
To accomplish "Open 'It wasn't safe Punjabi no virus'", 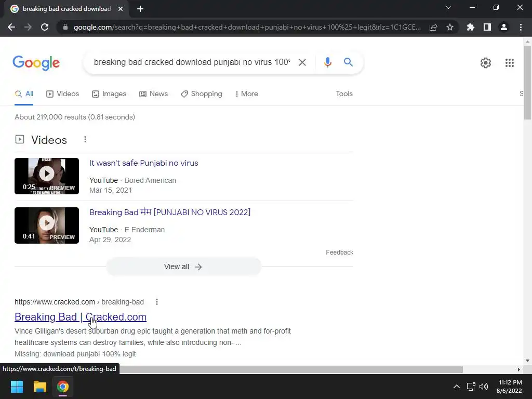I will (x=143, y=163).
